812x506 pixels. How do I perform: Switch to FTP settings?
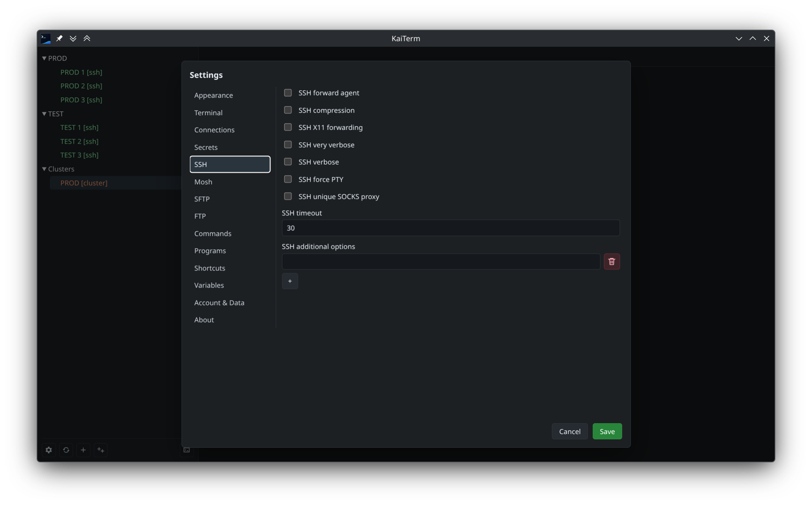pos(230,216)
